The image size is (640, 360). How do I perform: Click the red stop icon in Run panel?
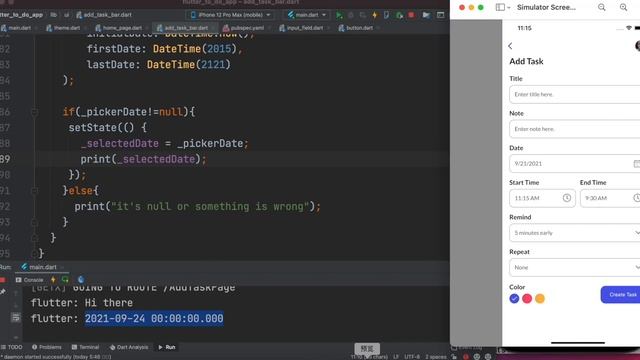click(x=2, y=280)
